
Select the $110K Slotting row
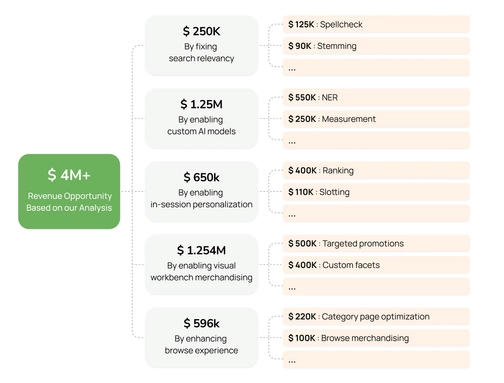click(x=376, y=192)
